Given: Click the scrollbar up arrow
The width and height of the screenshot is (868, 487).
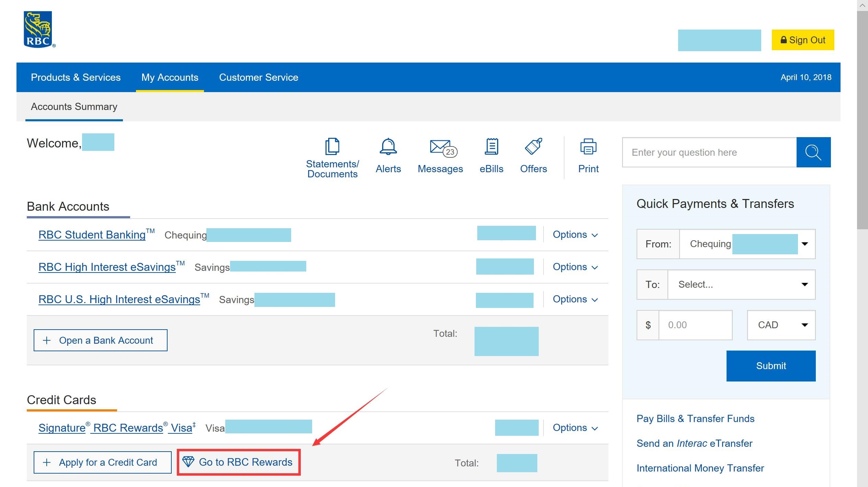Looking at the screenshot, I should pyautogui.click(x=863, y=5).
